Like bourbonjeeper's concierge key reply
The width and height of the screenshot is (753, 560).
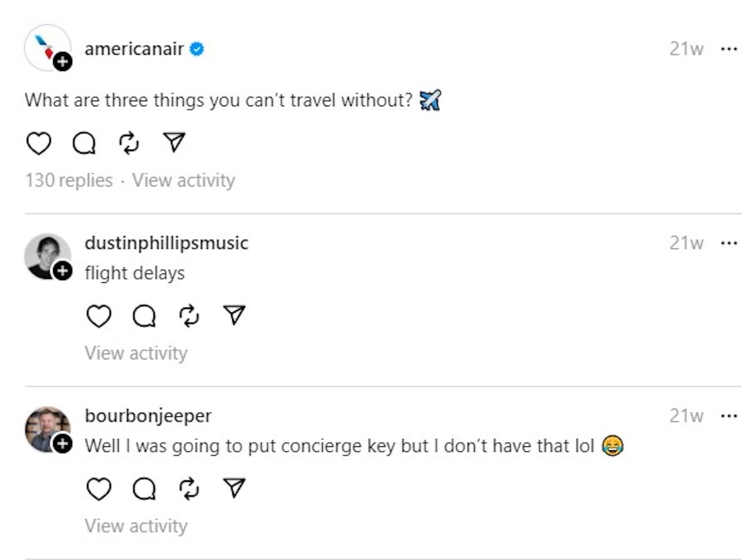pyautogui.click(x=99, y=489)
